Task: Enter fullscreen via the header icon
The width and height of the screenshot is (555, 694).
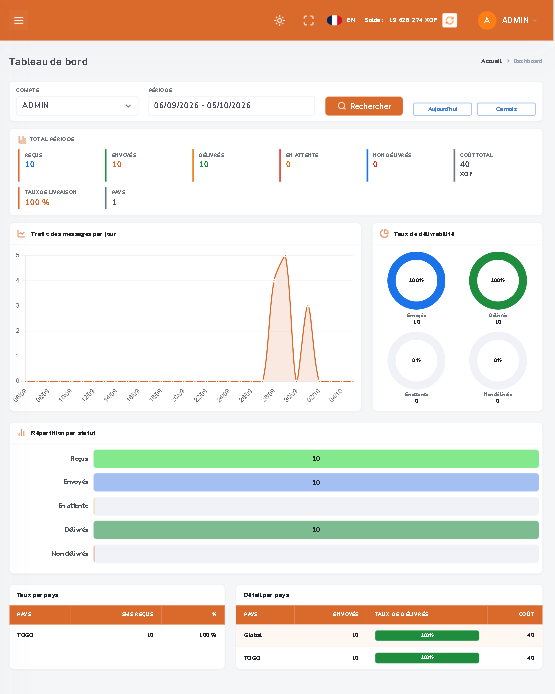Action: (308, 20)
